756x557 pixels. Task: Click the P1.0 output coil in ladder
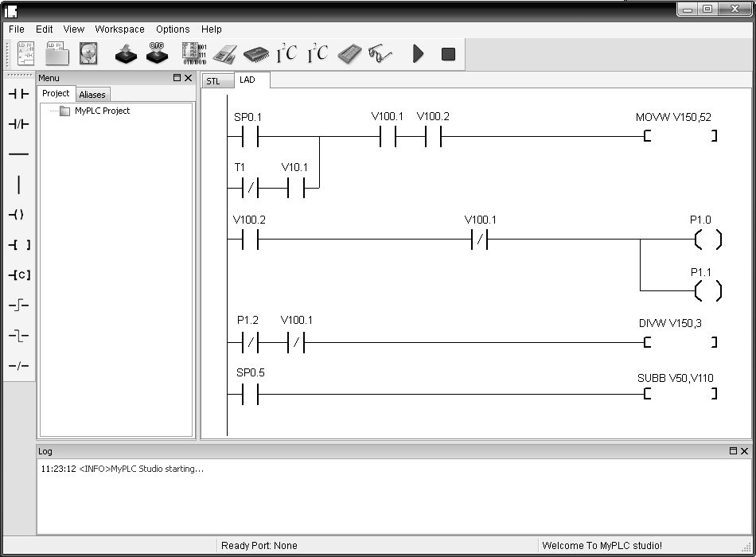[707, 240]
